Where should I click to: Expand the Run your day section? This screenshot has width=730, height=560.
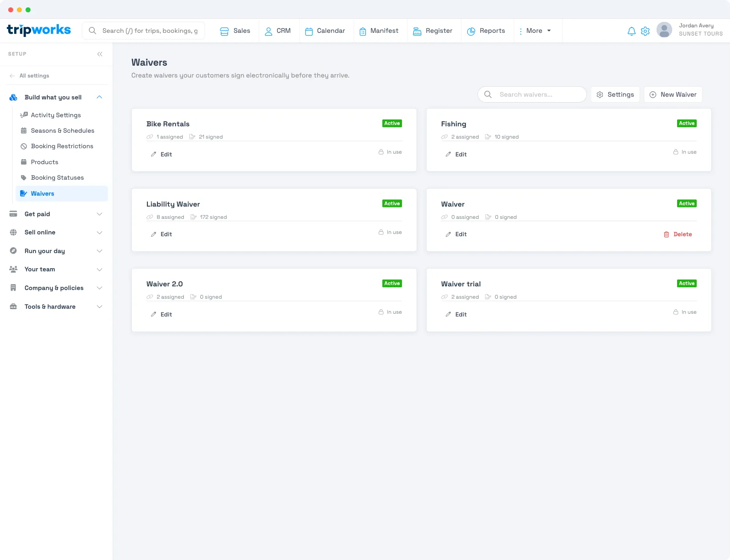99,251
